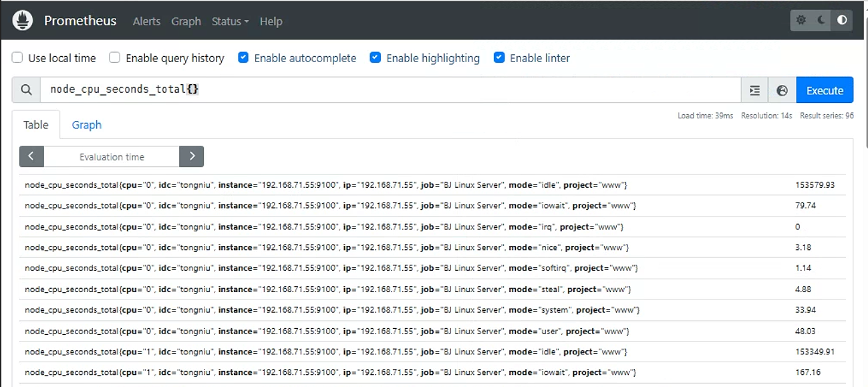
Task: Disable the Enable autocomplete checkbox
Action: pos(244,58)
